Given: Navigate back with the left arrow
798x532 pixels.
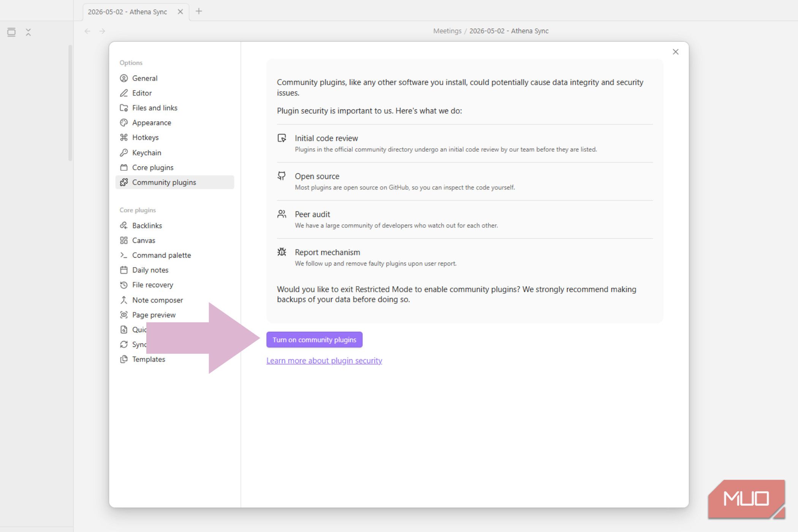Looking at the screenshot, I should pos(87,31).
